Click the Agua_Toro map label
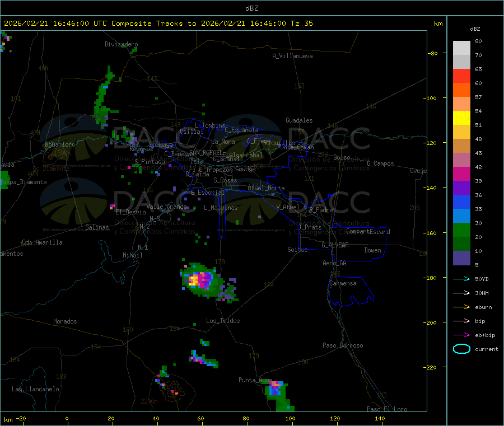 tap(60, 144)
